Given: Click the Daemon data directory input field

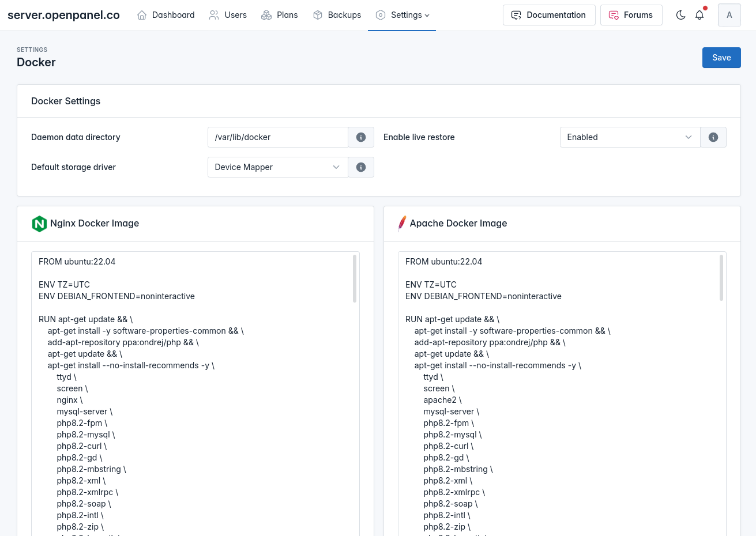Looking at the screenshot, I should pos(277,137).
